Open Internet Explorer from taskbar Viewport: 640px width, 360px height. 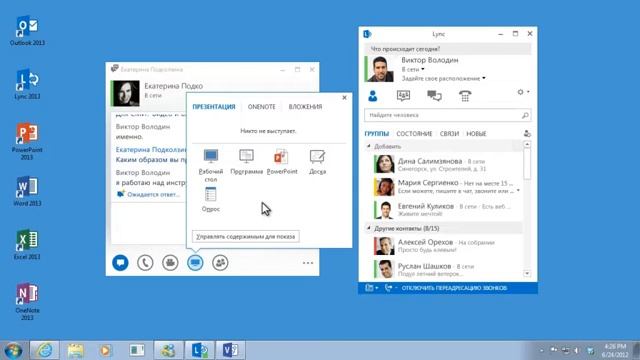(44, 350)
